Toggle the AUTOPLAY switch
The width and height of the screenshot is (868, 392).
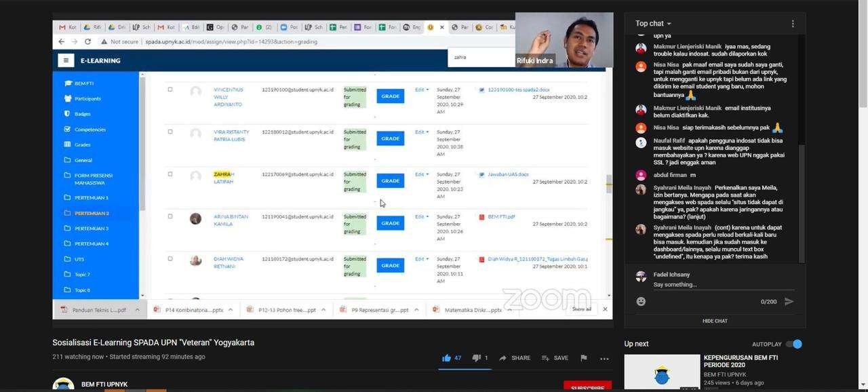coord(794,344)
